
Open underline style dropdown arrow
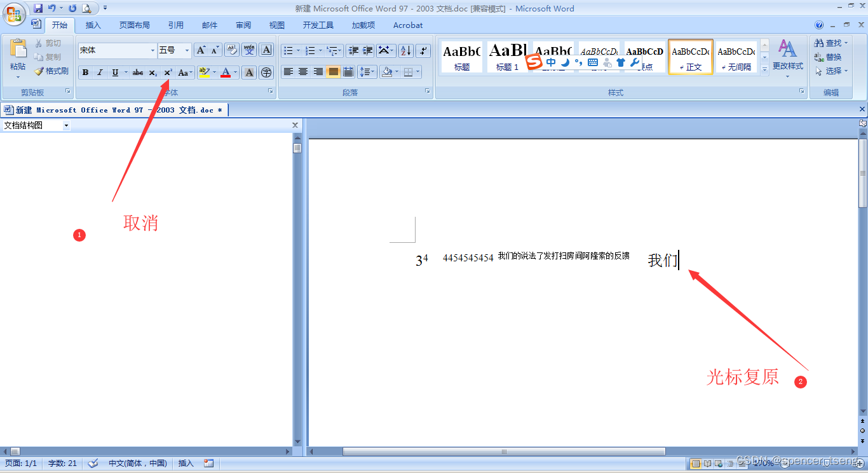point(126,72)
